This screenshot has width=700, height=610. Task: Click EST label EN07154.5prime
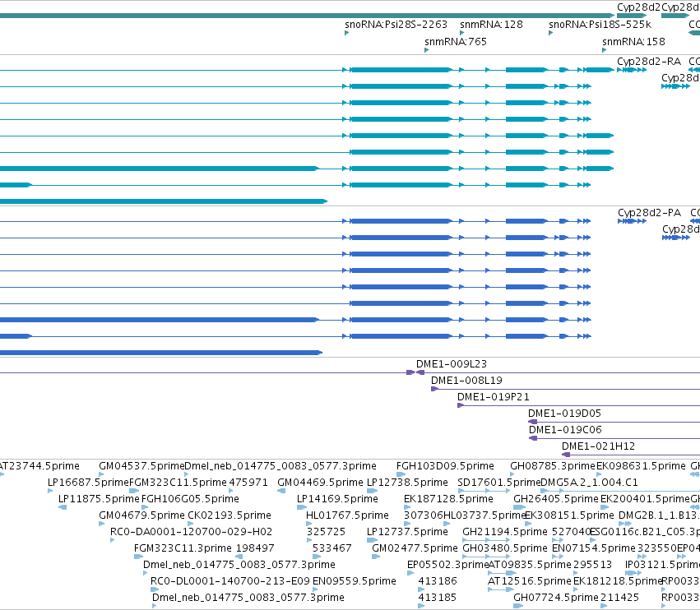click(x=594, y=548)
